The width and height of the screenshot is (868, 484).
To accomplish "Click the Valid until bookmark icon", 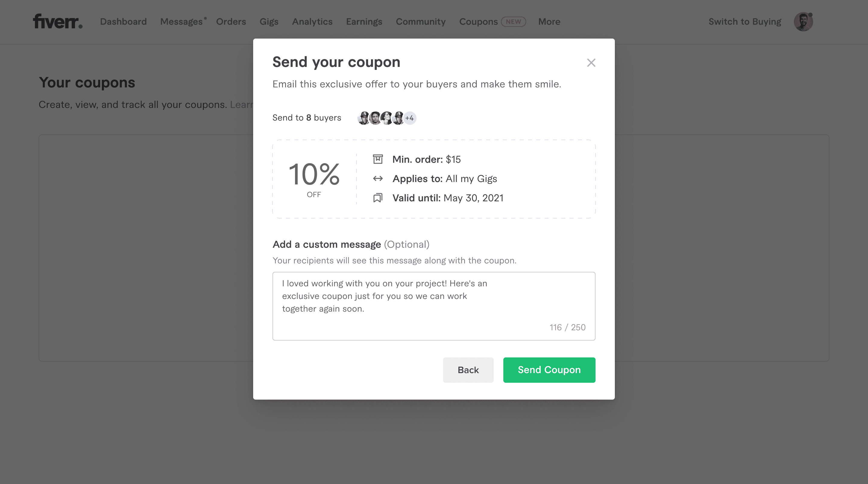I will coord(378,198).
